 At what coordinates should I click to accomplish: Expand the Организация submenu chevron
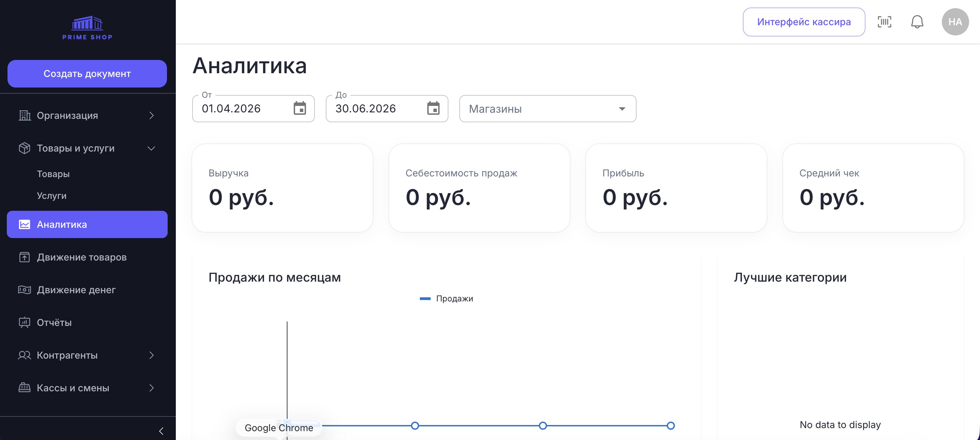pos(151,115)
